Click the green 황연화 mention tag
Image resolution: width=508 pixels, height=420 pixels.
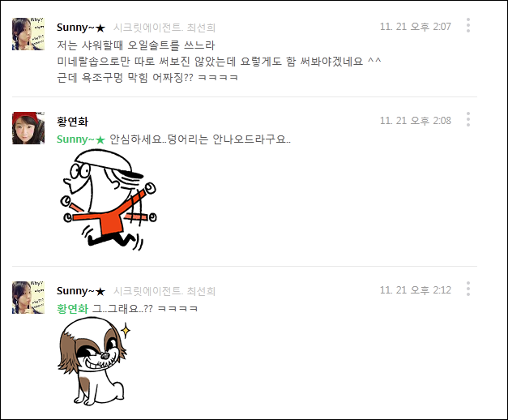(72, 308)
